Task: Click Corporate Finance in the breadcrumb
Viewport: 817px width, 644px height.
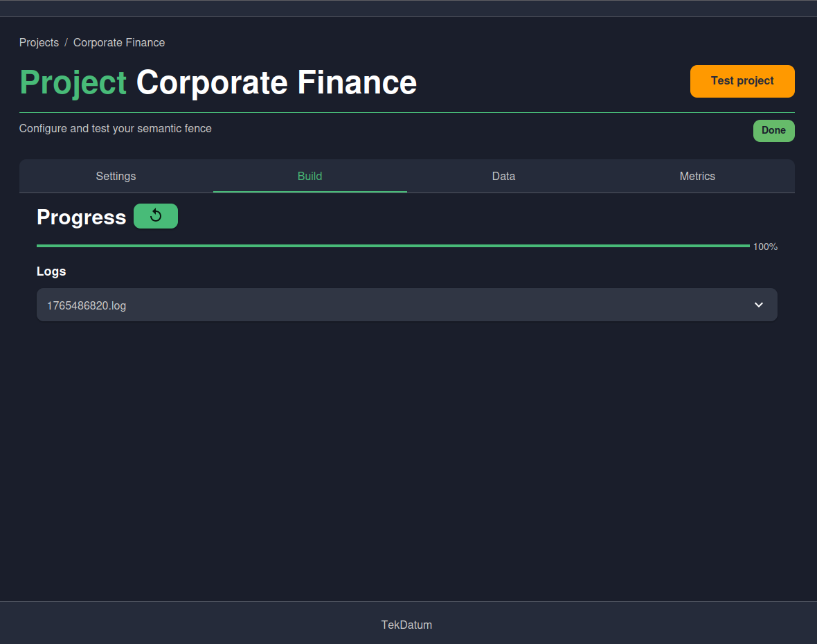Action: coord(118,42)
